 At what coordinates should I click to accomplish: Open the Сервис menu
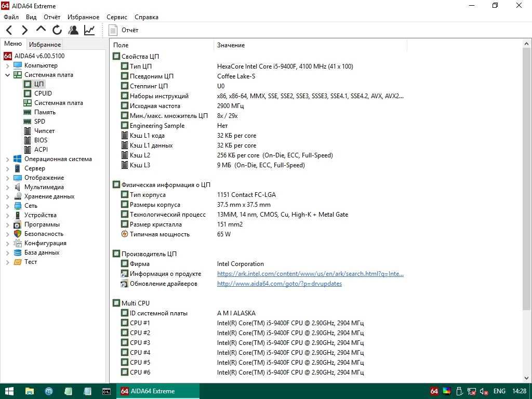point(117,17)
